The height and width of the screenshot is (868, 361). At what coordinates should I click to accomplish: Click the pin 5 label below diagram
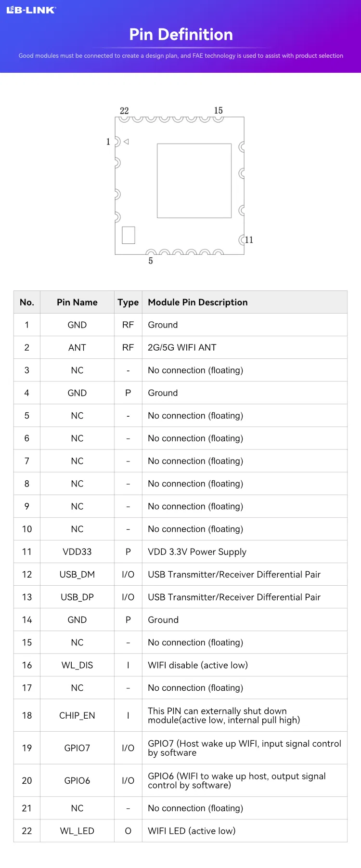(151, 261)
